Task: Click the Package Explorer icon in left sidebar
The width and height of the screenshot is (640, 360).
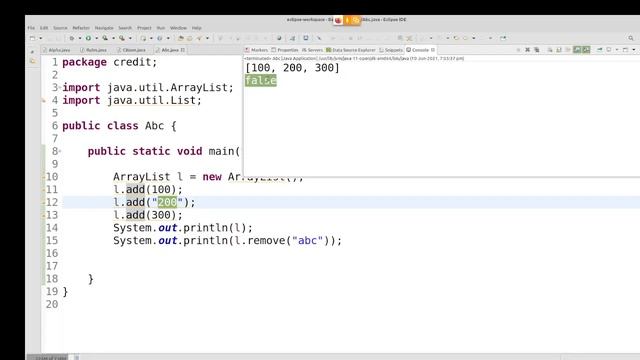Action: tap(33, 61)
